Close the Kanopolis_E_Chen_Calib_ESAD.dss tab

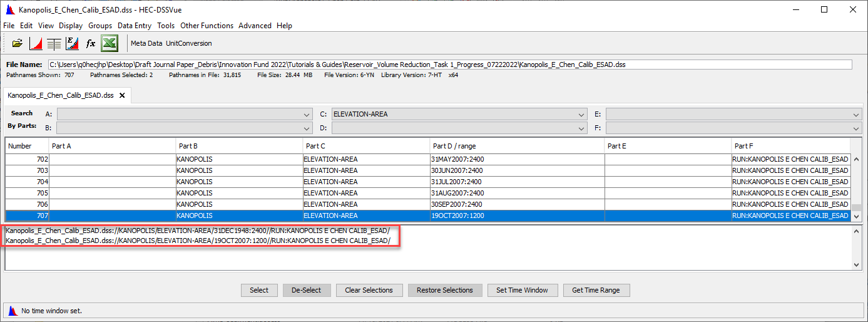coord(122,95)
